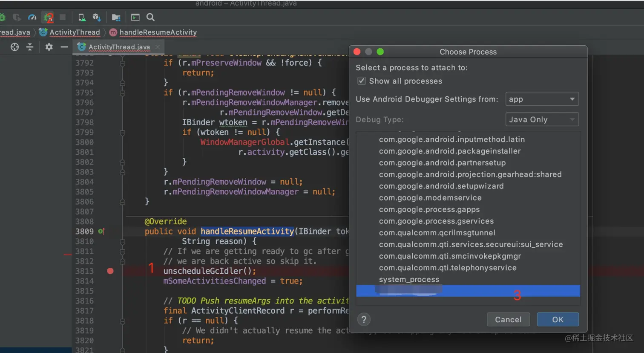Select com.google.process.gservices process
The width and height of the screenshot is (644, 353).
tap(468, 221)
